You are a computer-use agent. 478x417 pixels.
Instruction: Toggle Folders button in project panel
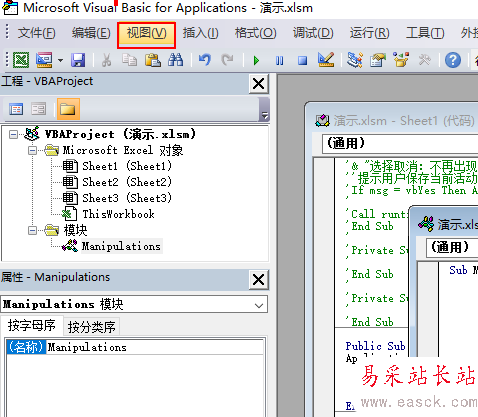click(x=68, y=109)
